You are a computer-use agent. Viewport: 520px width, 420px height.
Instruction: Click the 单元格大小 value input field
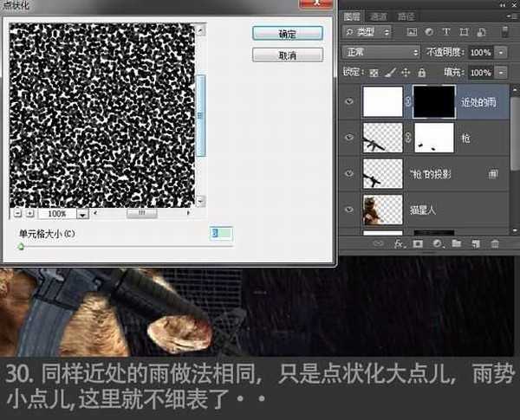coord(221,233)
